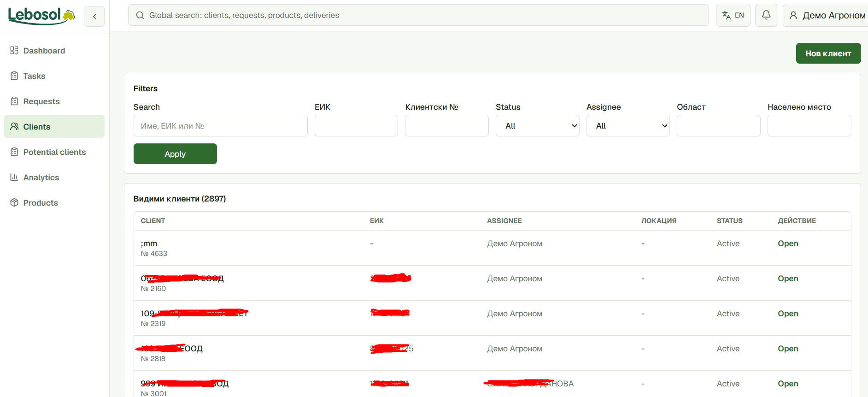Screen dimensions: 868x397
Task: Expand the Assignee filter dropdown
Action: coord(628,126)
